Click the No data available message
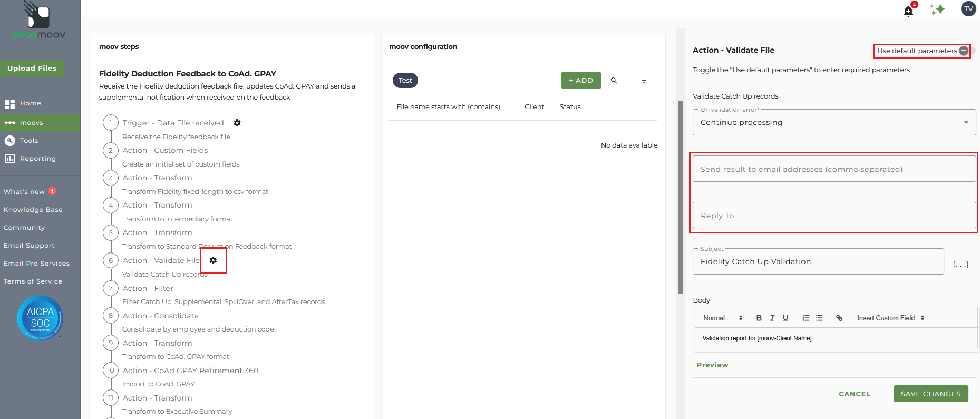 point(629,145)
